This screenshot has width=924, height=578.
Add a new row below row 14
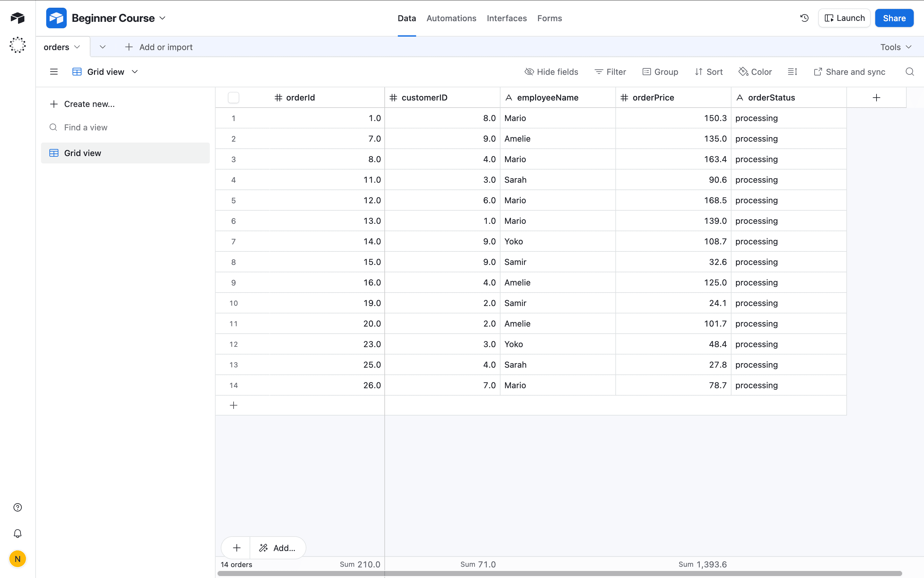(x=234, y=405)
